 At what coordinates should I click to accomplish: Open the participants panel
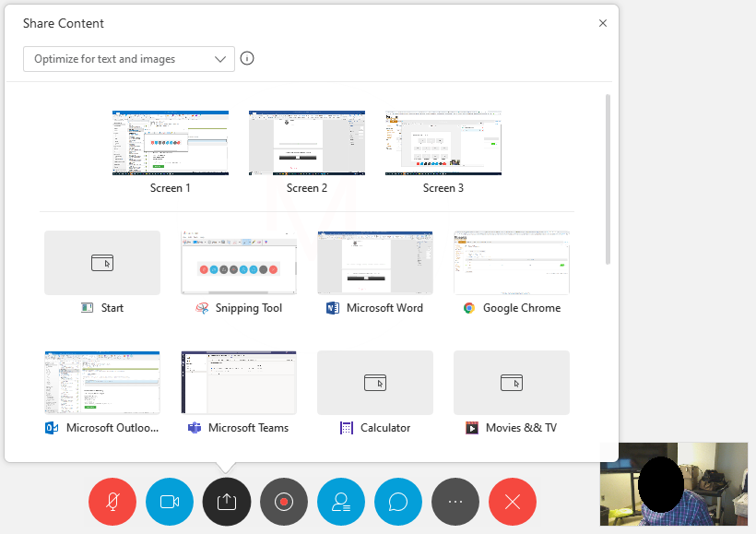tap(341, 502)
